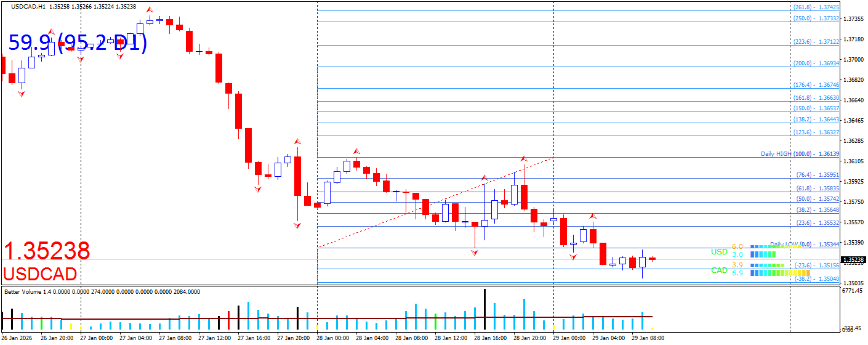Click the 1.37355 price scale value

(854, 20)
